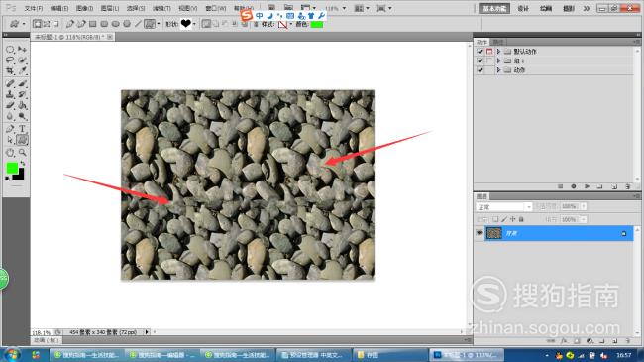This screenshot has width=644, height=362.
Task: Select the Pen tool
Action: click(10, 129)
